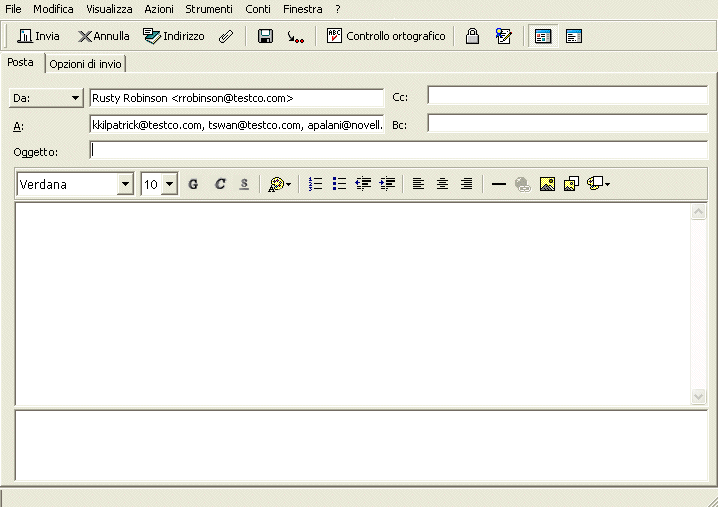Viewport: 718px width, 507px height.
Task: Open the Strumenti menu
Action: 209,9
